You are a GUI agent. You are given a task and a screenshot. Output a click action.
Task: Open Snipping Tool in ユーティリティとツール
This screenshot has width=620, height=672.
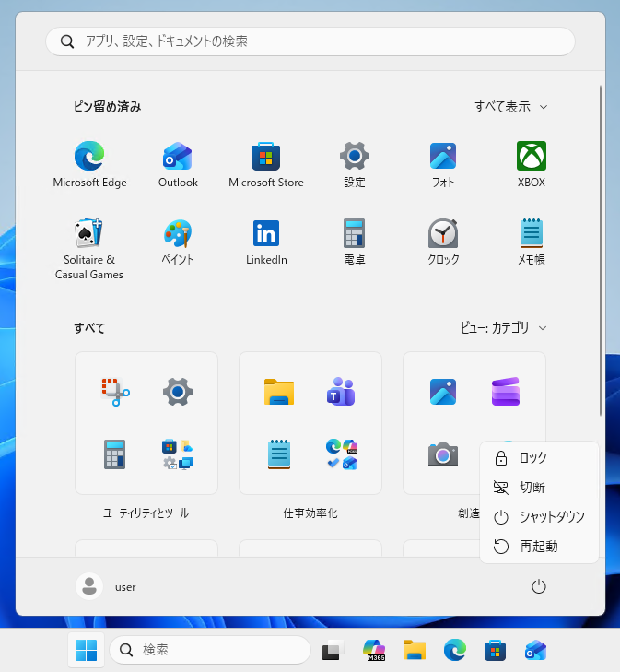point(115,392)
